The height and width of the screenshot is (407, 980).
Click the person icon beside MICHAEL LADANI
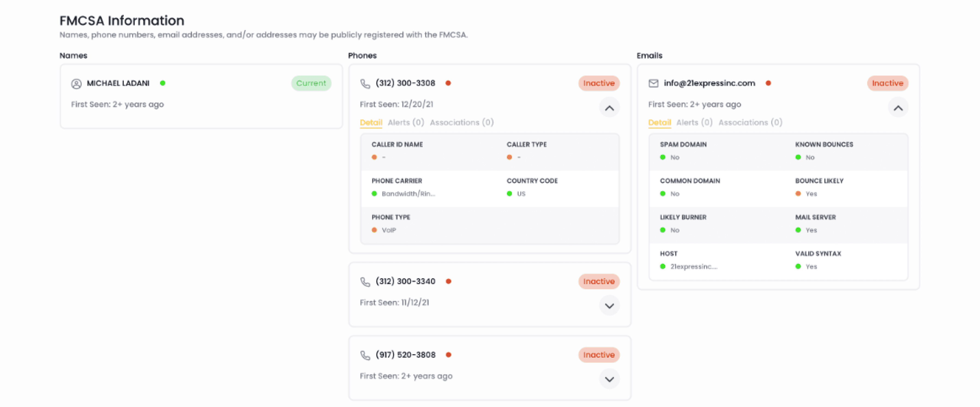[76, 83]
